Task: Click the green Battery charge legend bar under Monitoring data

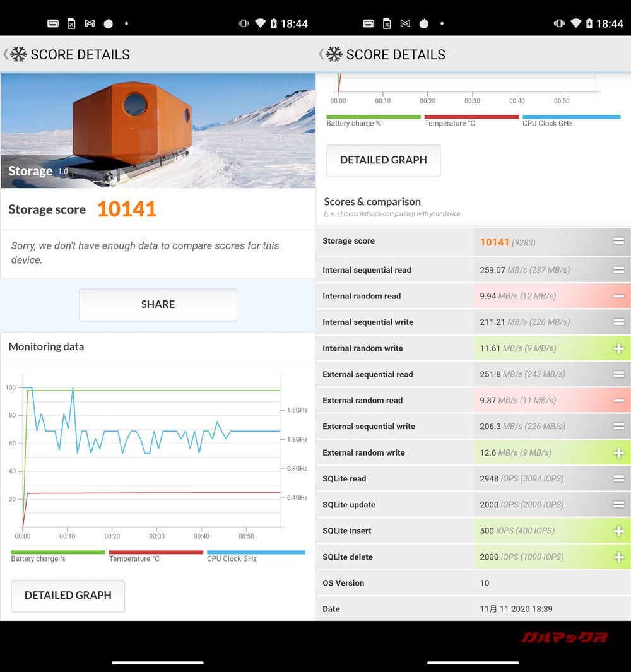Action: click(58, 552)
